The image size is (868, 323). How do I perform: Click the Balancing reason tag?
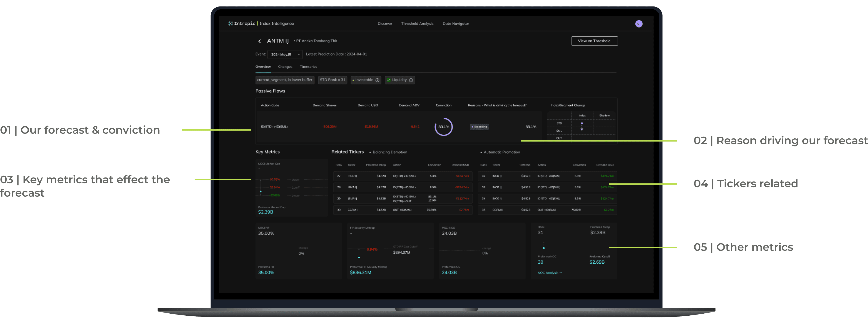[x=479, y=127]
